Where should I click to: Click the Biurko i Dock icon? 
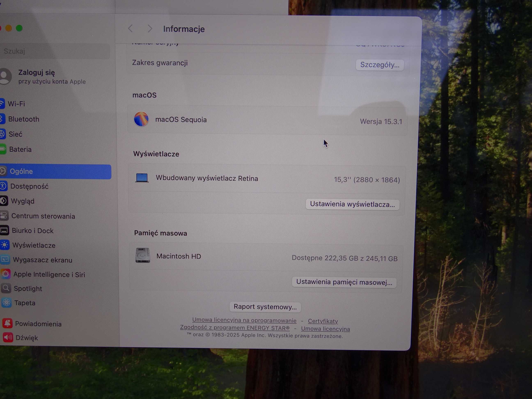[x=4, y=230]
